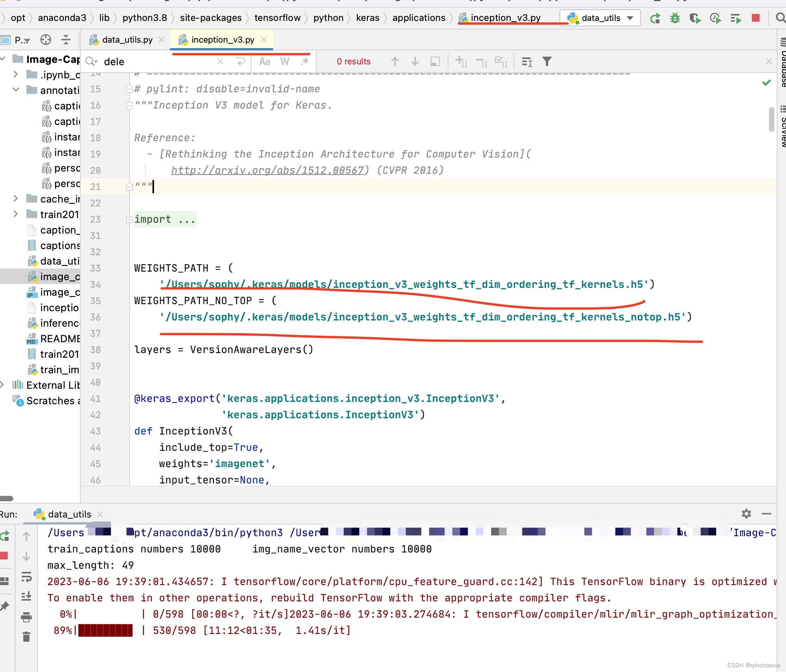Click Run with Coverage icon
The image size is (786, 672).
coord(695,18)
